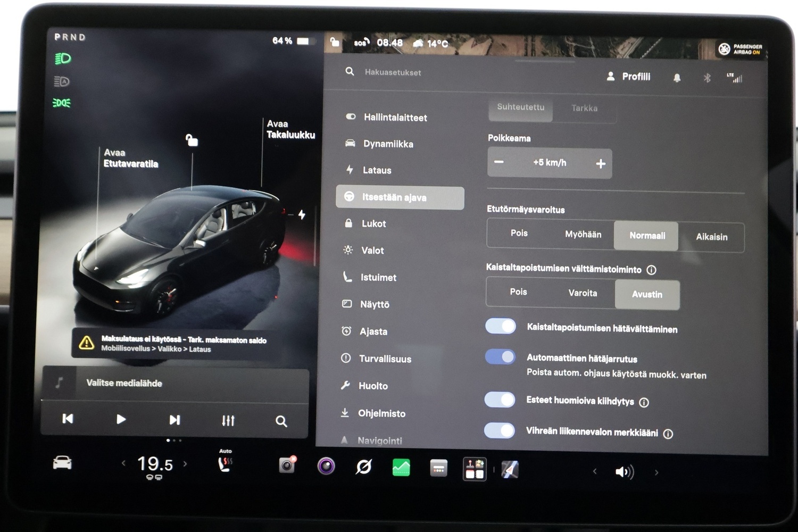
Task: Open seat heater Auto control
Action: (x=226, y=462)
